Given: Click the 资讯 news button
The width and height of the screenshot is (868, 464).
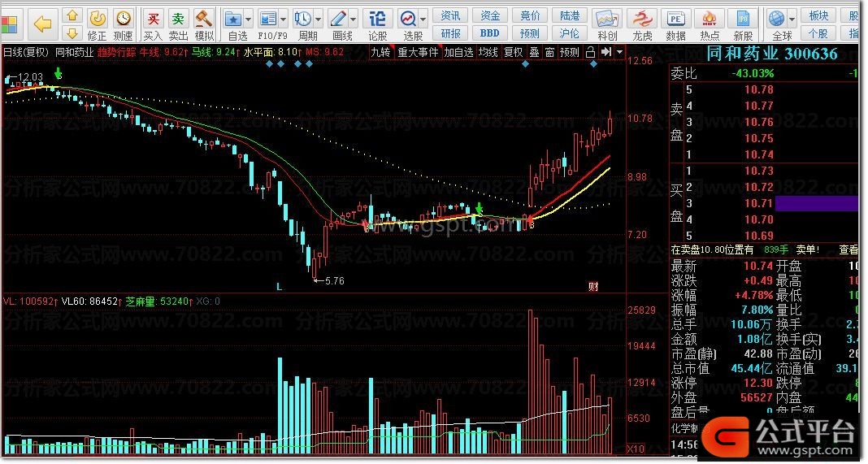Looking at the screenshot, I should (x=450, y=15).
